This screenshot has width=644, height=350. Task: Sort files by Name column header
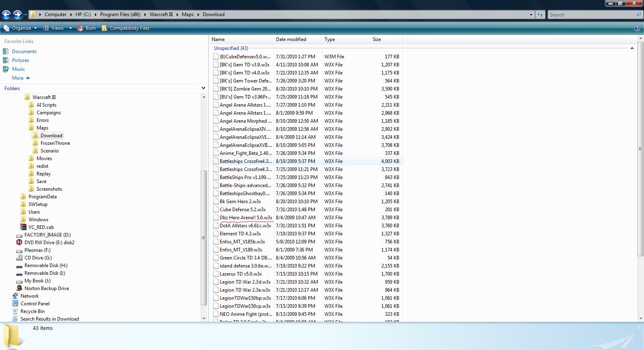(x=241, y=39)
